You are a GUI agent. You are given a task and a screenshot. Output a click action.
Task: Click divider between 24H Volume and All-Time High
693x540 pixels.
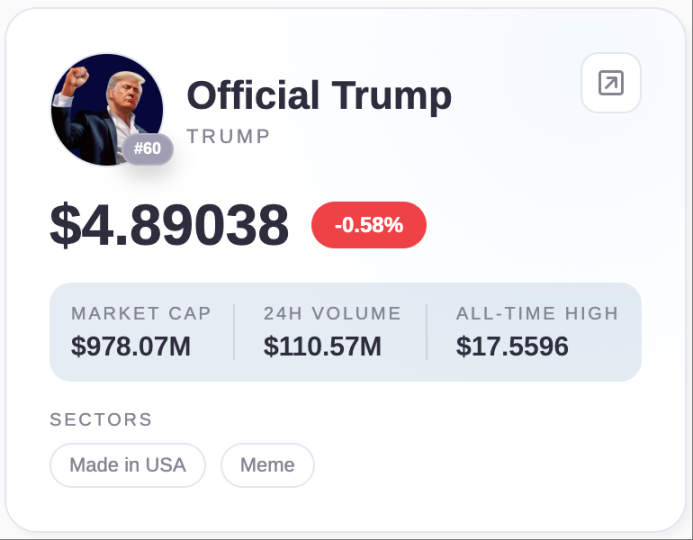tap(427, 332)
